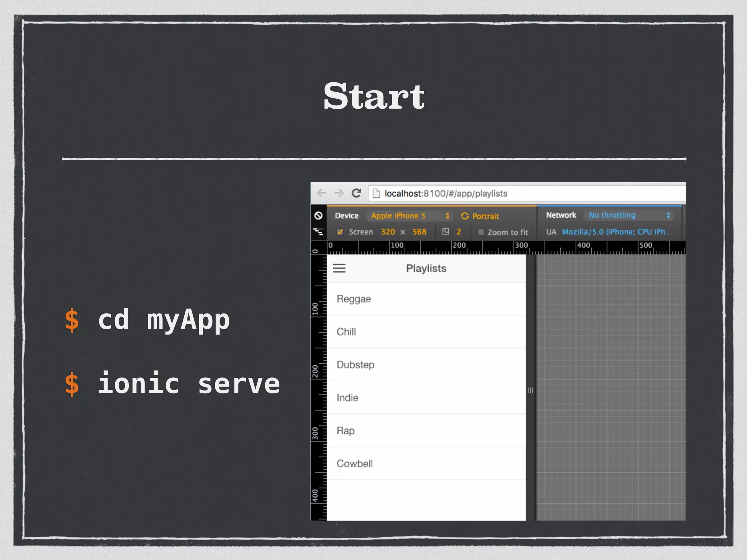747x560 pixels.
Task: Select the Cowbell playlist
Action: 426,464
